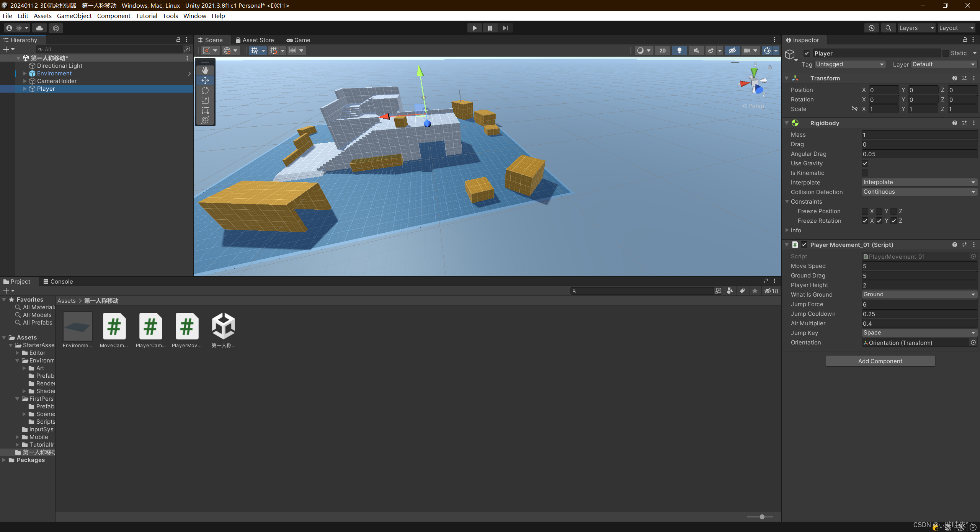Click Add Component button in Inspector
The width and height of the screenshot is (980, 532).
coord(880,361)
